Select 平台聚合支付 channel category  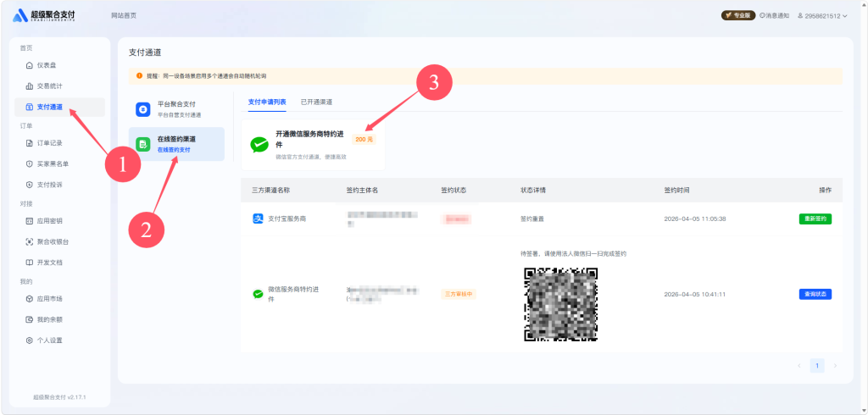176,109
